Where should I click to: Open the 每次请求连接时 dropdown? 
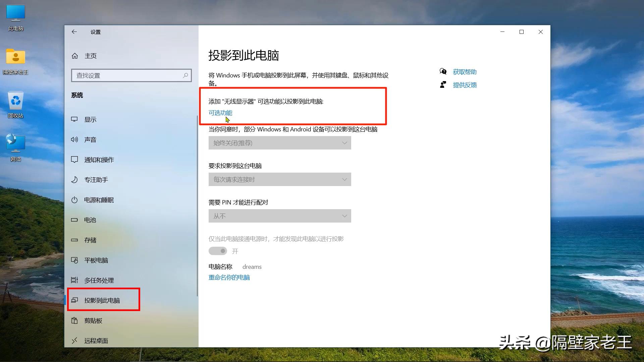(x=279, y=179)
